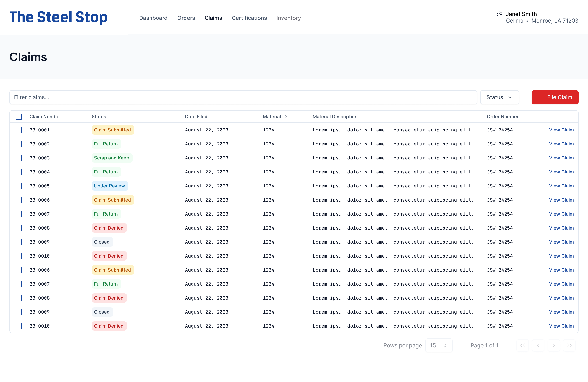The image size is (588, 382).
Task: Switch to the Certifications tab
Action: (x=249, y=18)
